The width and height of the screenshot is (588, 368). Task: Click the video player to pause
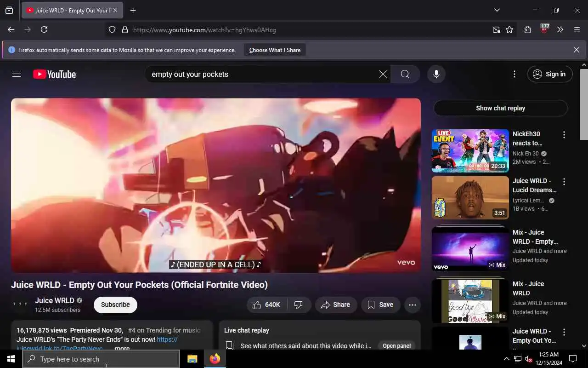(216, 185)
